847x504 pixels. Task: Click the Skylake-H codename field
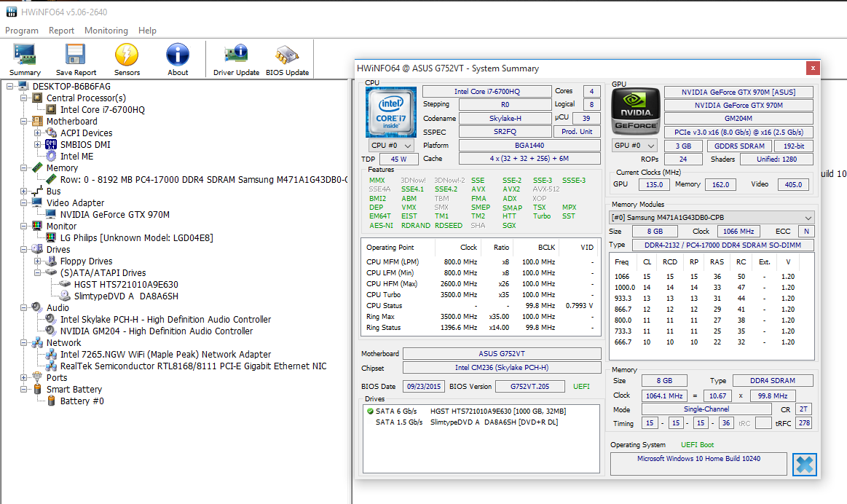click(x=505, y=118)
